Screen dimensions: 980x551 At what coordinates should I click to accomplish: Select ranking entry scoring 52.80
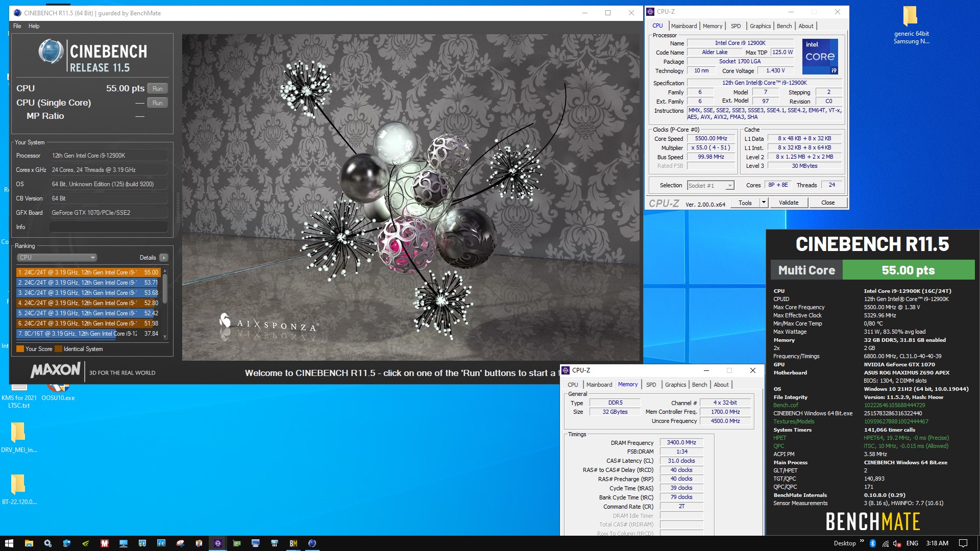[x=88, y=303]
